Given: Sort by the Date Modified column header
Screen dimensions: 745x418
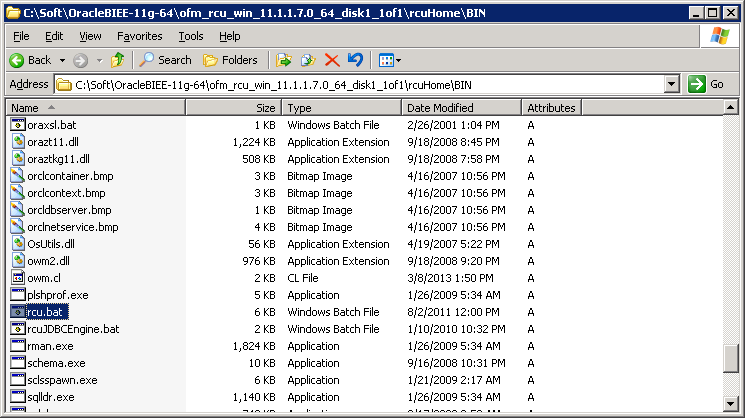Looking at the screenshot, I should (x=461, y=108).
